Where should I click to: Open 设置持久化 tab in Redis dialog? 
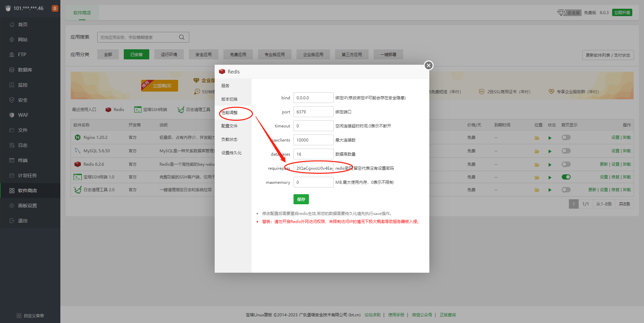[x=231, y=153]
